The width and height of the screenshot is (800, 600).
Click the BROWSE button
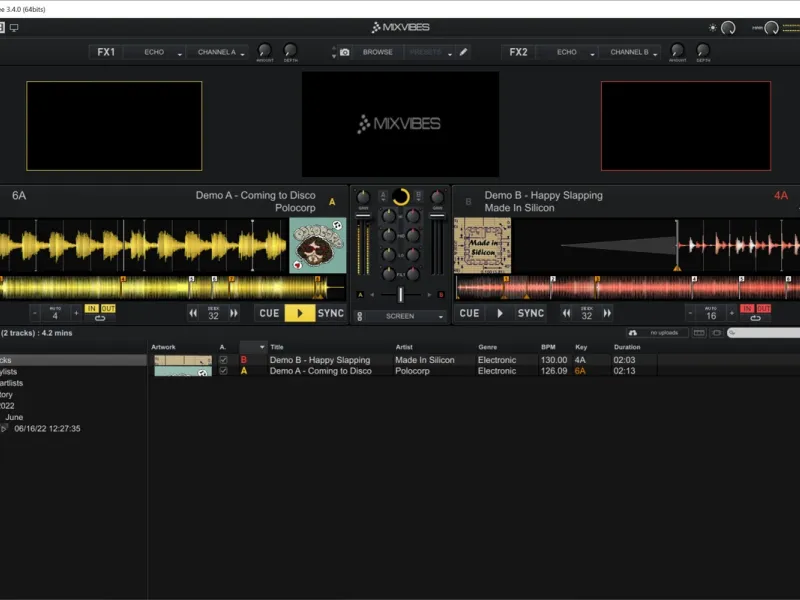click(x=378, y=52)
